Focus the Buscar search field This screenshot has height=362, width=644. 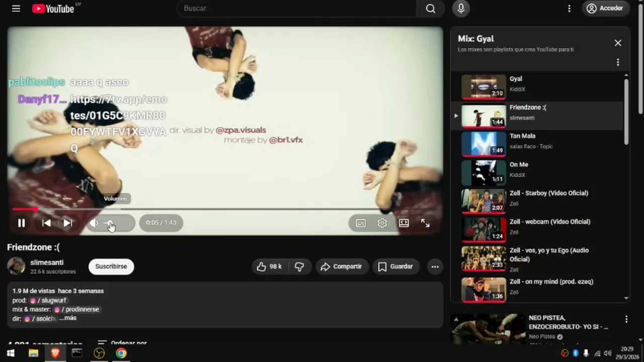(x=297, y=9)
